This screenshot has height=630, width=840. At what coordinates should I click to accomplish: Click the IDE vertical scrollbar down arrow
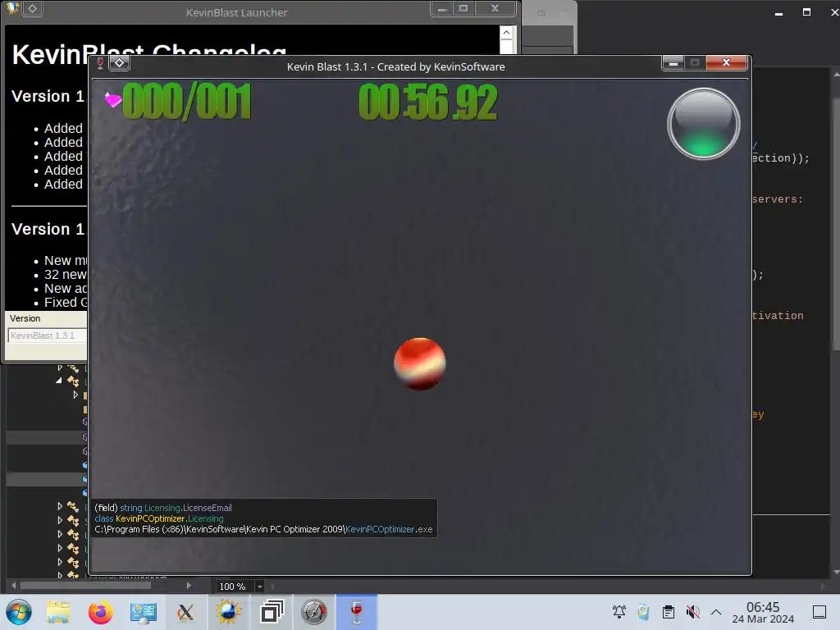[x=836, y=572]
